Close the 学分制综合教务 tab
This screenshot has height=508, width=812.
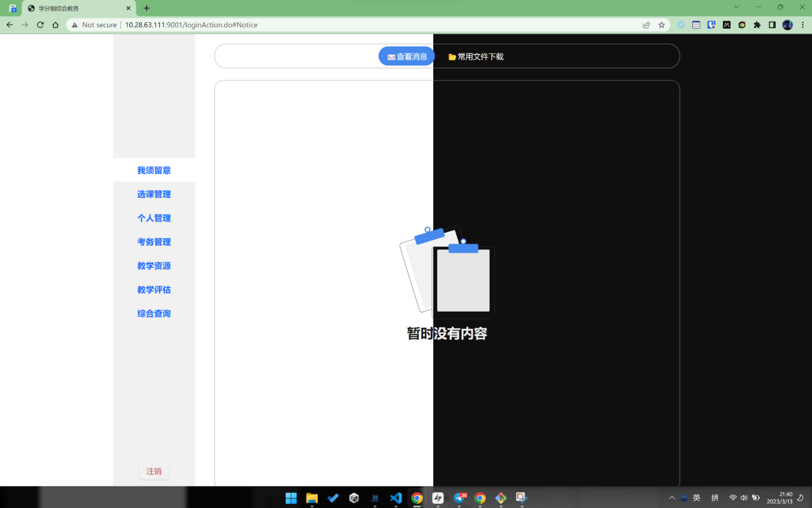click(x=129, y=8)
